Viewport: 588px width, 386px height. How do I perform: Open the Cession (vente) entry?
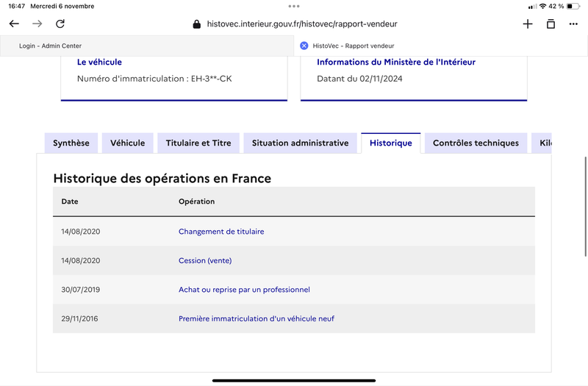205,260
